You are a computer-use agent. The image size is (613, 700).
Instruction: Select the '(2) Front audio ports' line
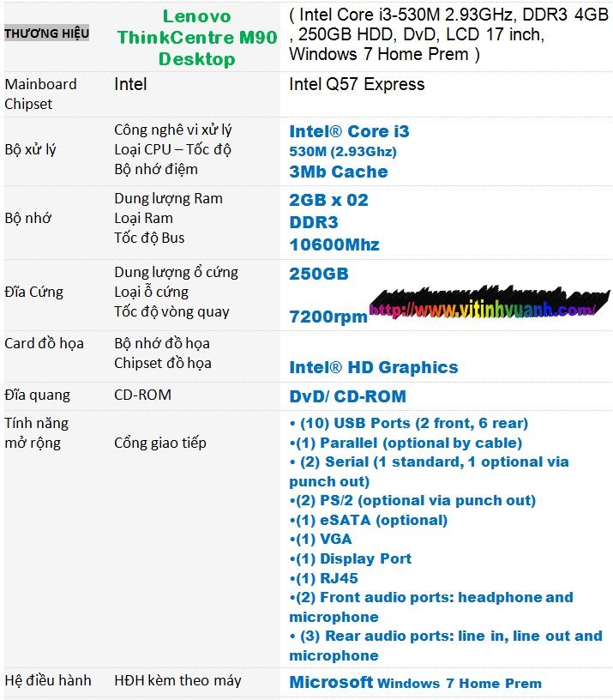point(431,607)
